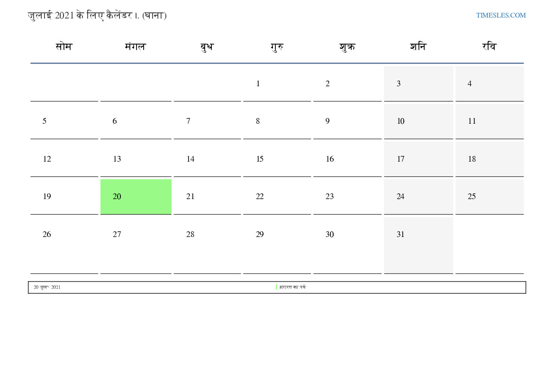Viewport: 554px width, 392px height.
Task: Click date 12 in the calendar
Action: [64, 159]
